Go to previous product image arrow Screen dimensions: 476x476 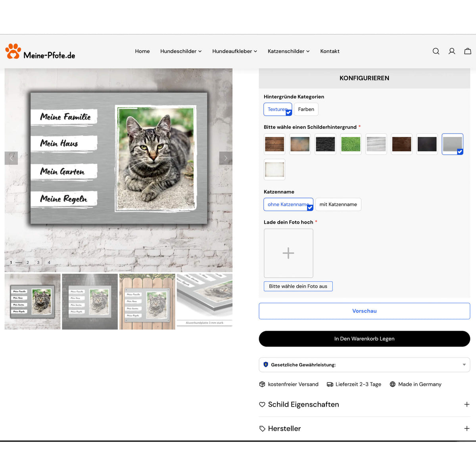11,158
